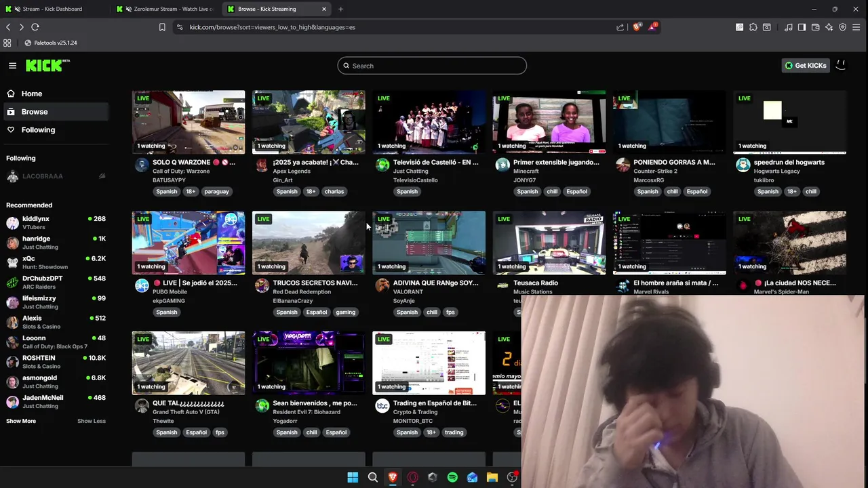Open Brave Rewards triangle icon
868x488 pixels.
pos(652,27)
